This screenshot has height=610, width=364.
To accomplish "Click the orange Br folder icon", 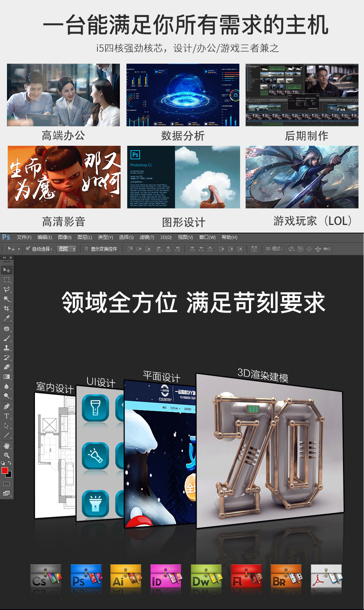I will 286,576.
